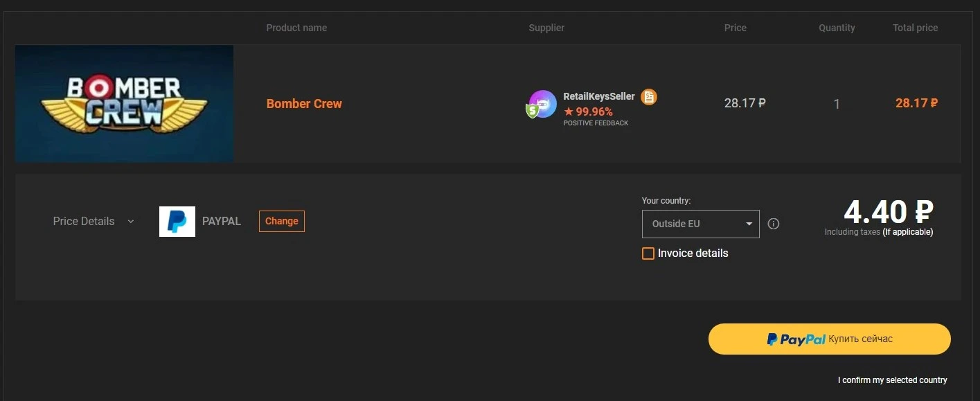Click the RetailKeysSeller supplier avatar

click(542, 104)
